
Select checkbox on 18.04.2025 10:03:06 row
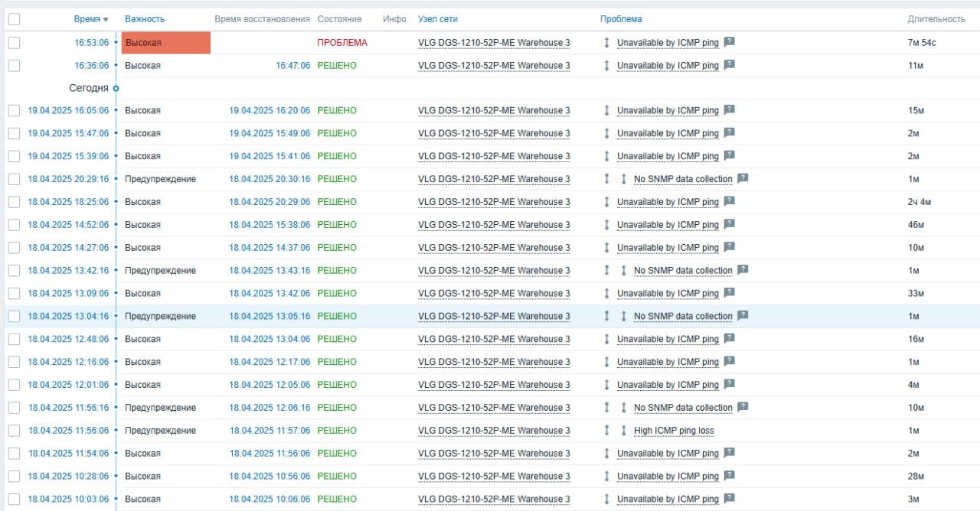[x=14, y=500]
